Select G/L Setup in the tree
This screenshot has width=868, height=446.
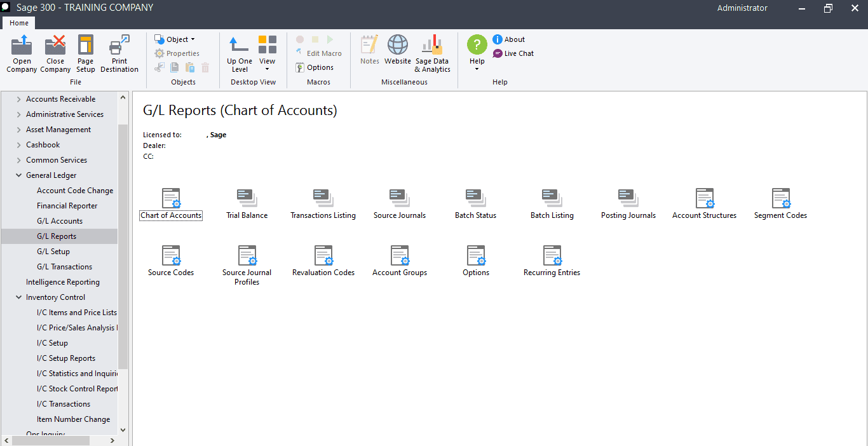[53, 252]
